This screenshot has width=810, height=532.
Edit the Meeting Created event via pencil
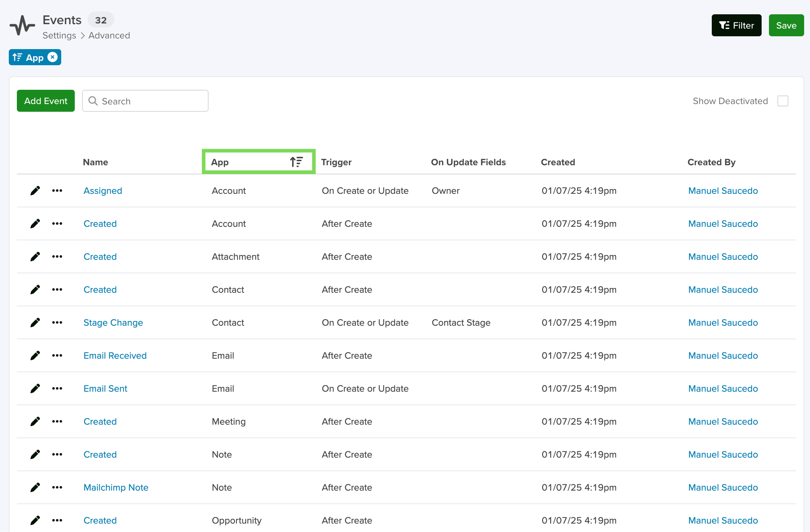coord(35,421)
